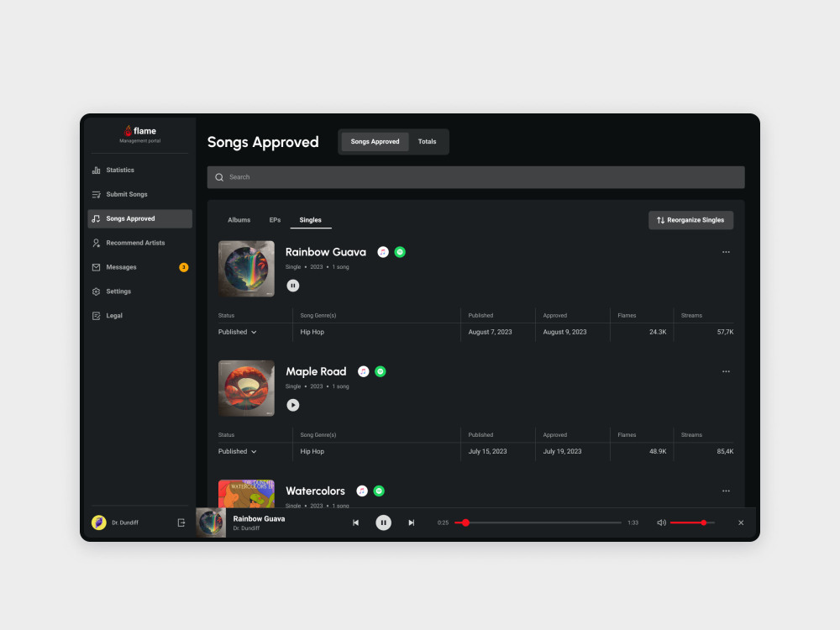The width and height of the screenshot is (840, 630).
Task: Click the 85,4K streams value
Action: (726, 452)
